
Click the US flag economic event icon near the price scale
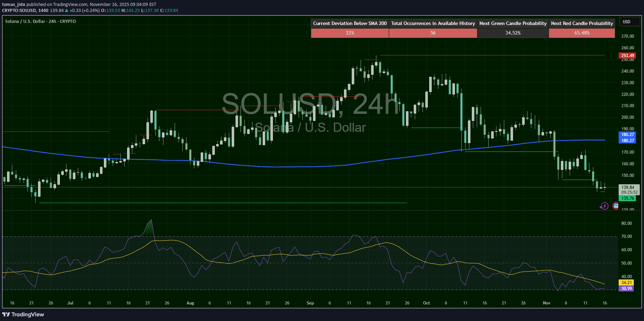coord(616,206)
